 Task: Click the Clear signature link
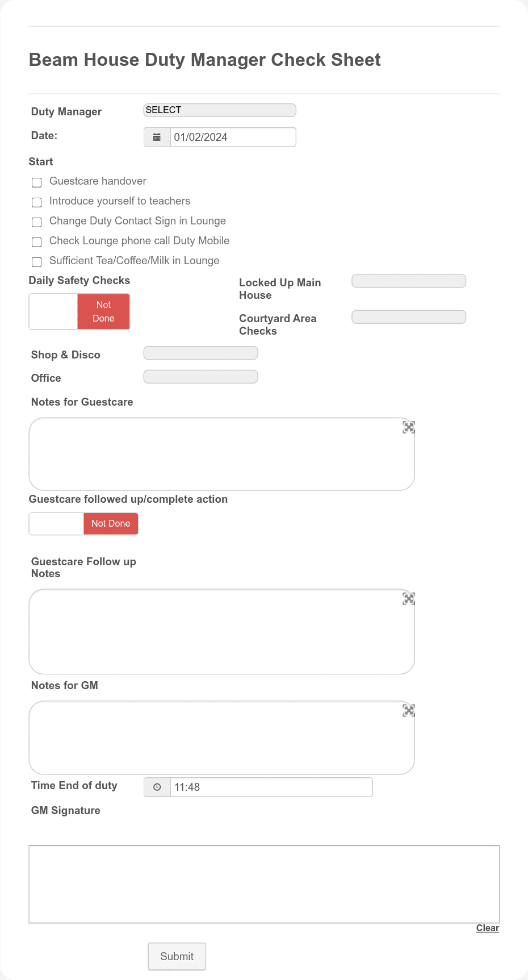click(x=488, y=928)
